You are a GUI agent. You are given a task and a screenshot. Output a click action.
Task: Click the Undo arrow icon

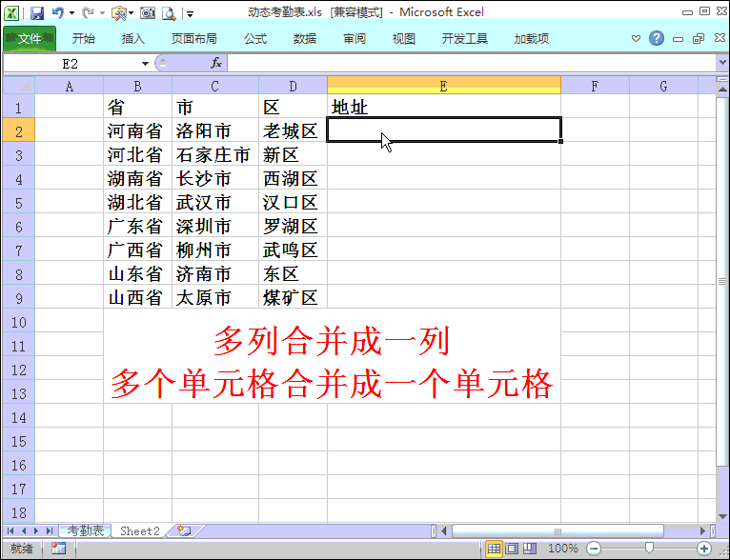point(58,13)
